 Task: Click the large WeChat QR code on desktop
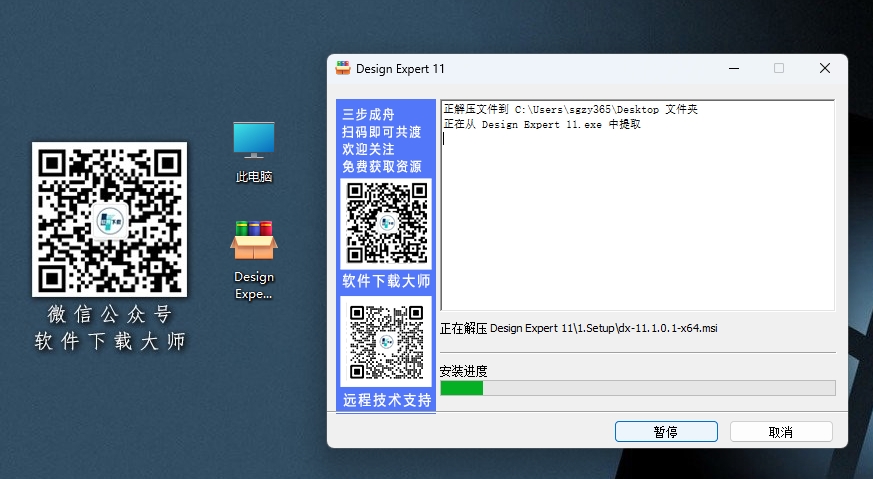click(x=109, y=219)
